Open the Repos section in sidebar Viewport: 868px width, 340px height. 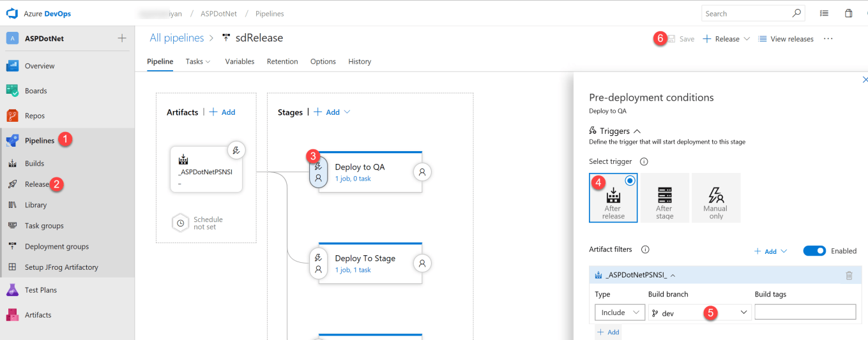pos(34,116)
